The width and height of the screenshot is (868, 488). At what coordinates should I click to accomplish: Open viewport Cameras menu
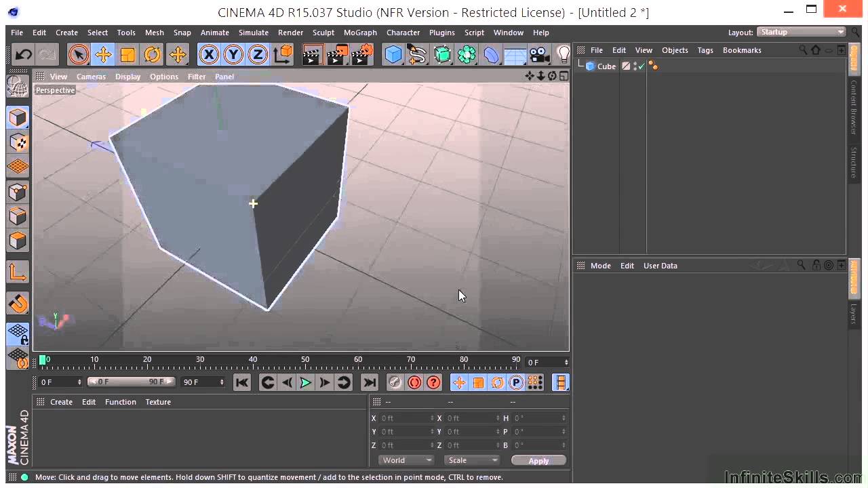click(91, 77)
